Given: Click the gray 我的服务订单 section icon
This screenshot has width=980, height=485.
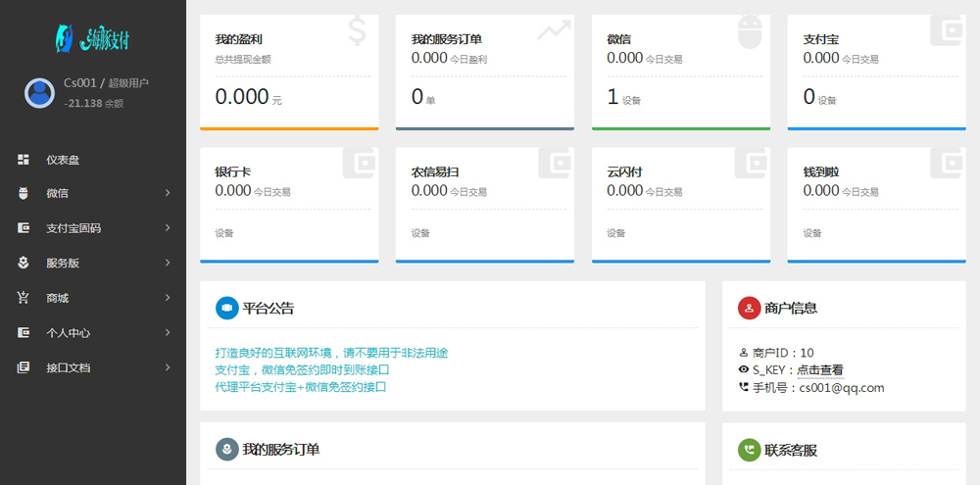Looking at the screenshot, I should point(227,449).
